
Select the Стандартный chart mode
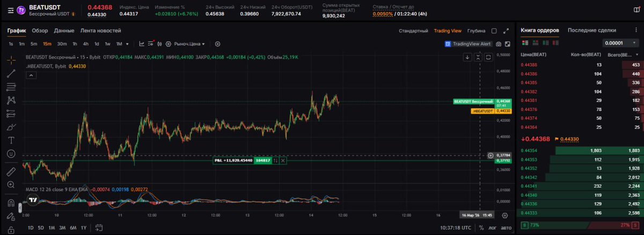pyautogui.click(x=413, y=31)
